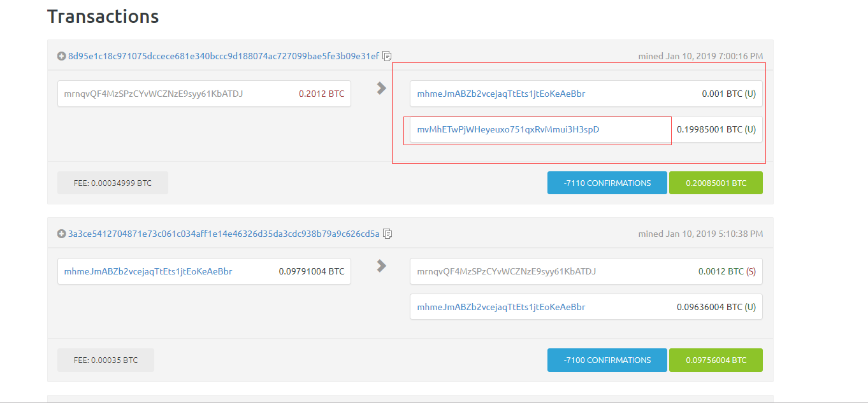The image size is (868, 405).
Task: Click the 0.19985001 BTC (U) output amount
Action: coord(716,129)
